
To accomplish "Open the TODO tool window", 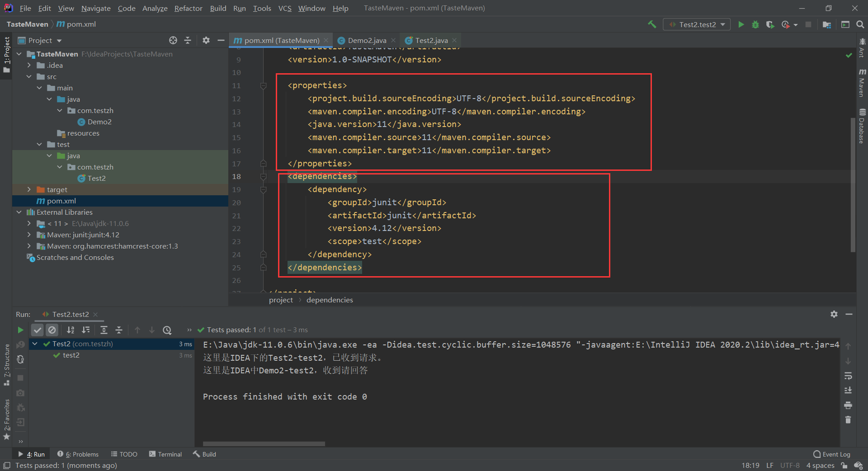I will (x=124, y=454).
